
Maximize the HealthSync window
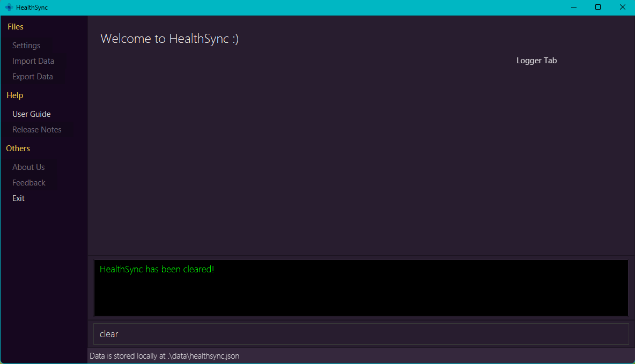point(598,8)
